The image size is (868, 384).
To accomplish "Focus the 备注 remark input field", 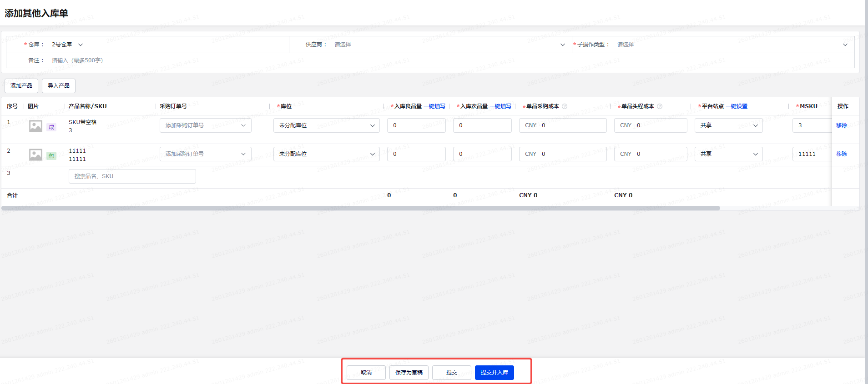I will pyautogui.click(x=450, y=60).
